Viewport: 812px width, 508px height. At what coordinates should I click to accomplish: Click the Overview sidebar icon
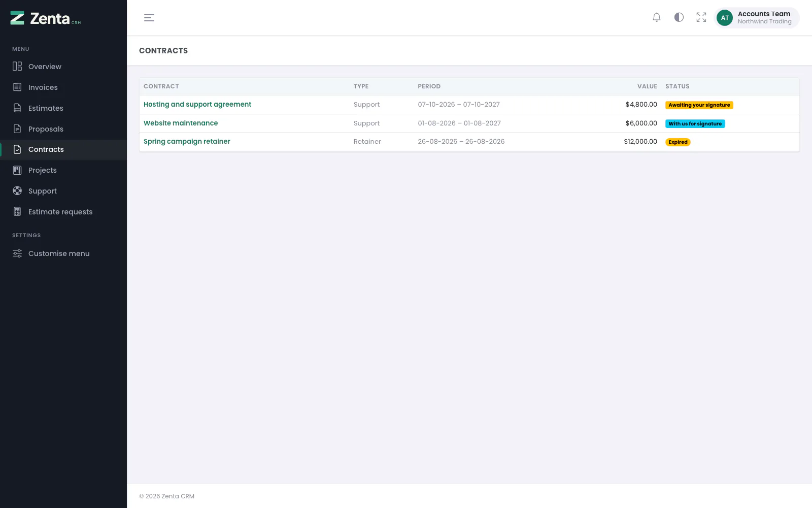[x=17, y=67]
